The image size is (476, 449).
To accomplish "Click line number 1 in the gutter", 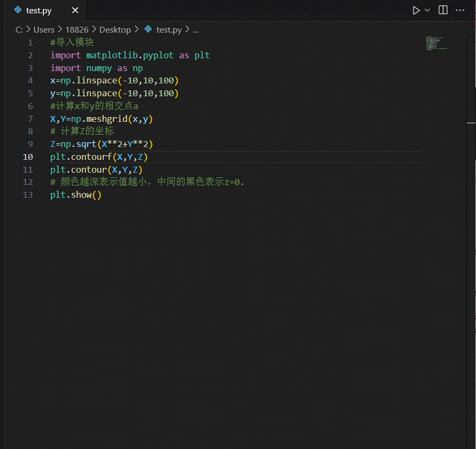I will (30, 42).
